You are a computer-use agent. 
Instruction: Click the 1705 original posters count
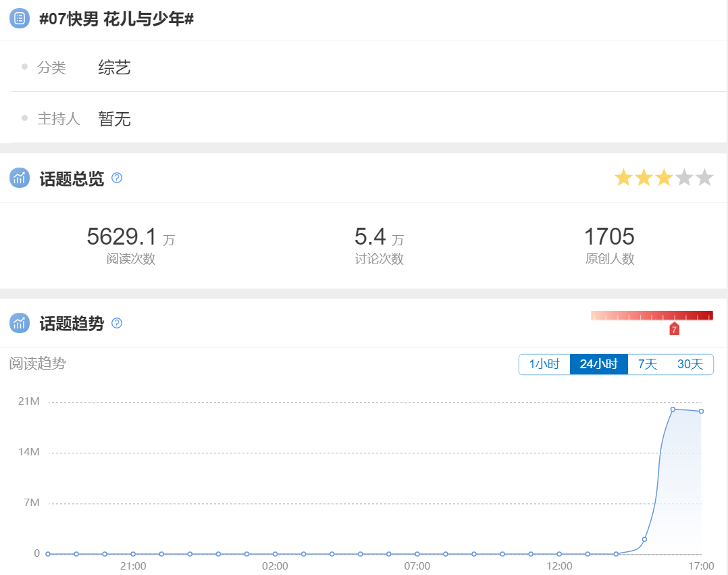[609, 236]
